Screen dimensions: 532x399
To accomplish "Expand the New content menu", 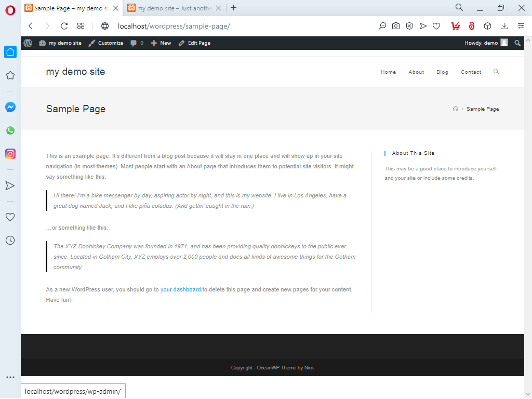I will click(161, 43).
